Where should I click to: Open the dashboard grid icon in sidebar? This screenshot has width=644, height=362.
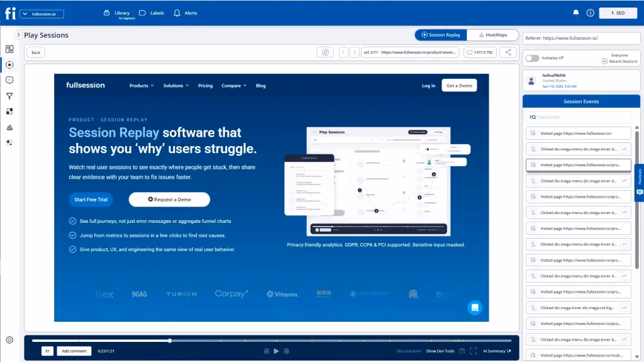pyautogui.click(x=9, y=49)
